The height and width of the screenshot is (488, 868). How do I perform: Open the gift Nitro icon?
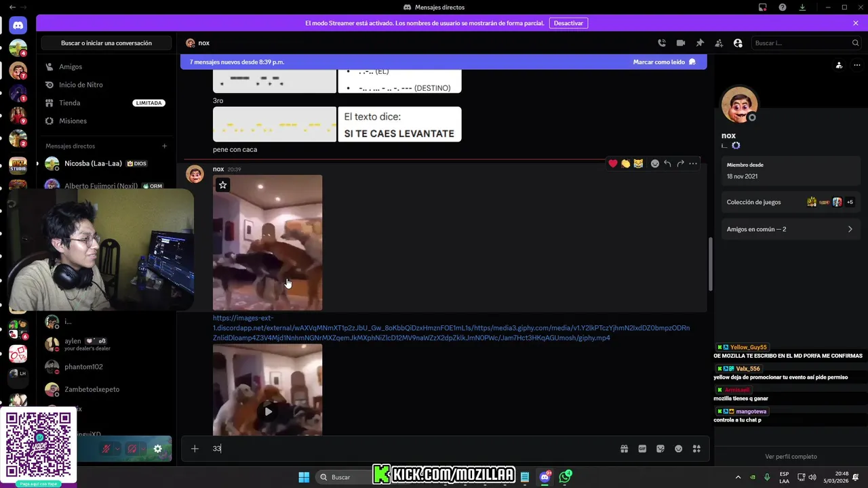(x=624, y=449)
